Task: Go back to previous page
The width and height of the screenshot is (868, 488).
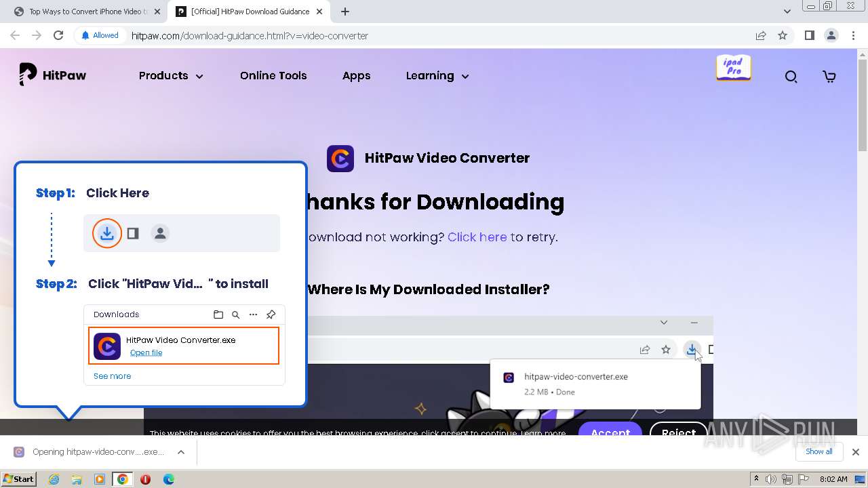Action: tap(15, 35)
